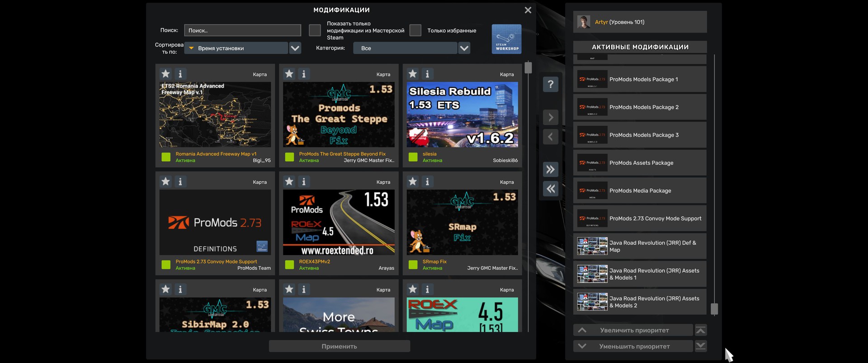Deactivate all mods with double left arrow
The width and height of the screenshot is (868, 363).
(551, 189)
